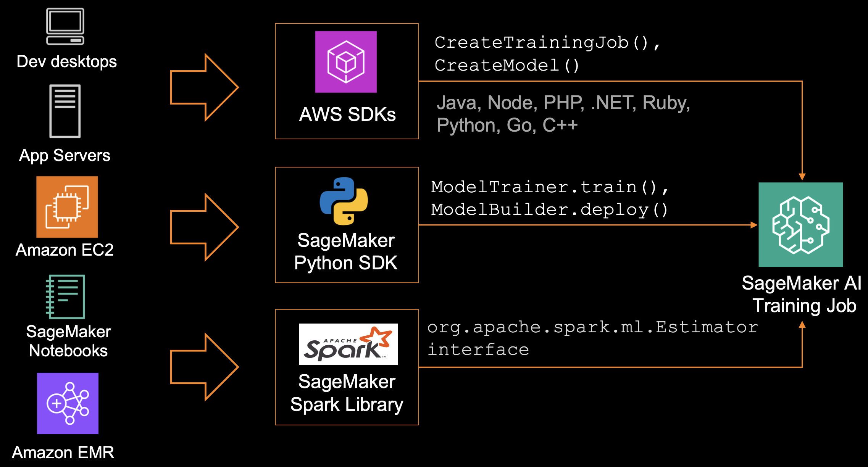Click the Apache Spark logo
Viewport: 868px width, 467px height.
348,344
